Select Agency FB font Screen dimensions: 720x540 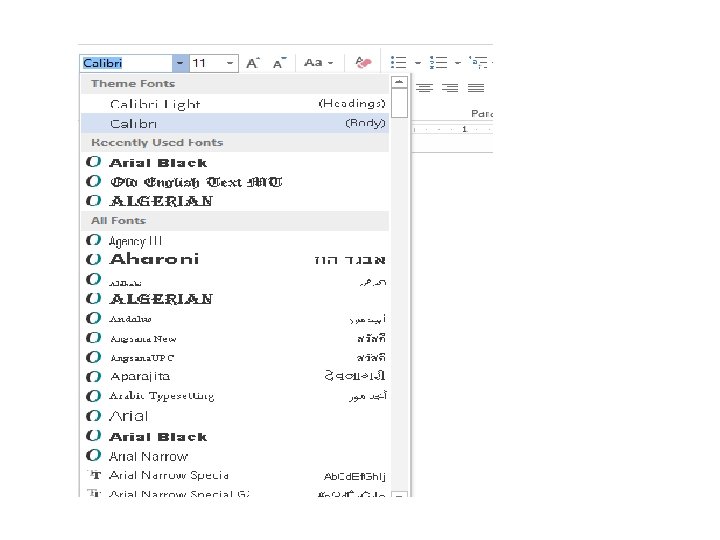point(235,241)
